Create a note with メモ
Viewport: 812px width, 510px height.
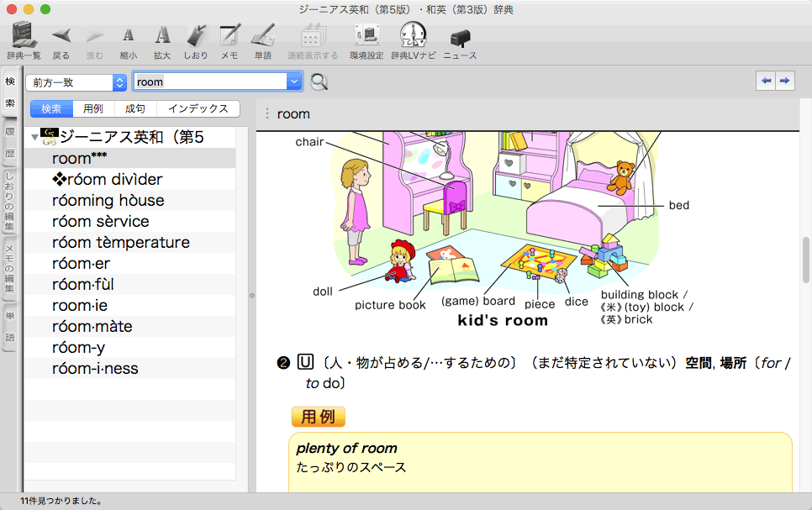(229, 41)
